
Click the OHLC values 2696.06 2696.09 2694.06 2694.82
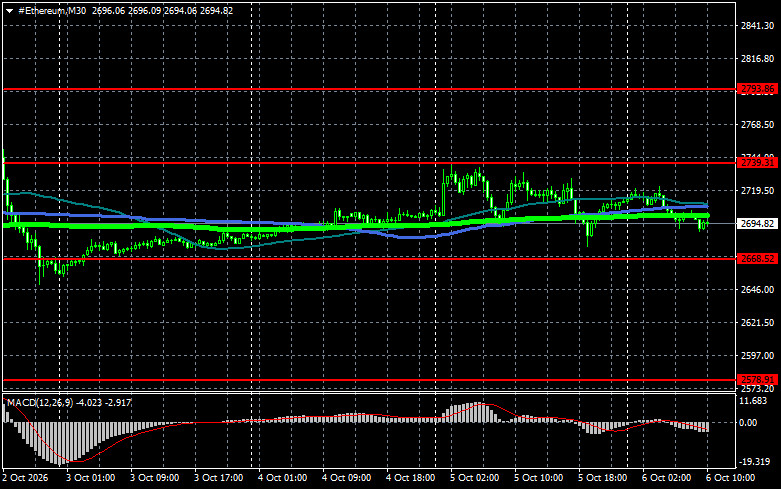point(162,10)
